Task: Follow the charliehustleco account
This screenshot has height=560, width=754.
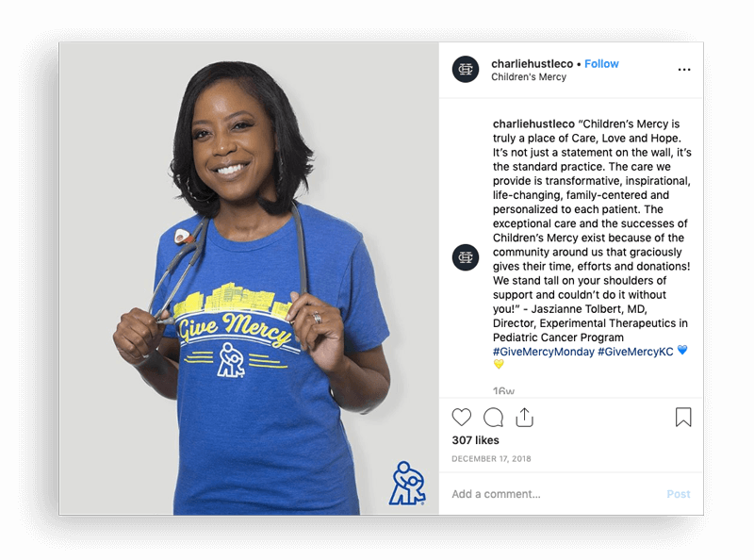Action: 601,63
